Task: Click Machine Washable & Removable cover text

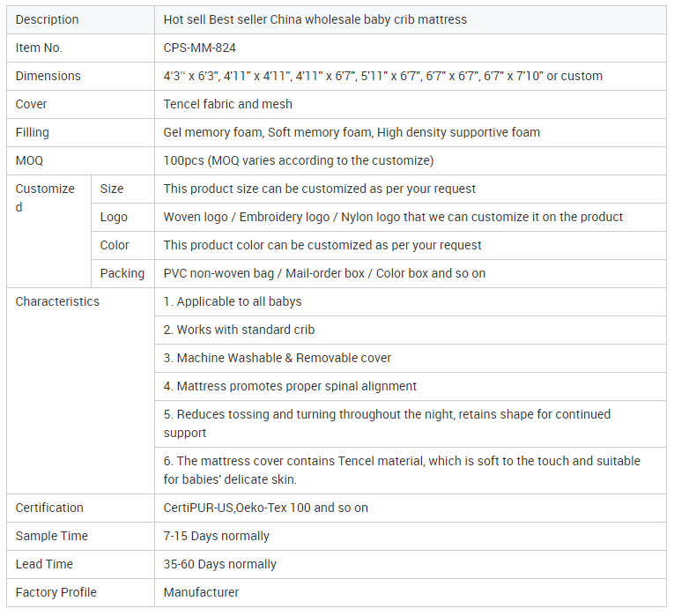Action: point(277,358)
